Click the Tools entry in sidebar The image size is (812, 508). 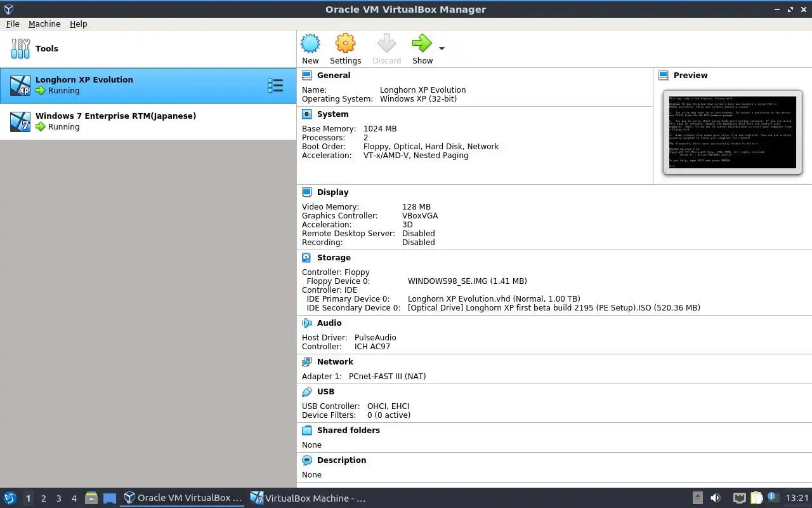tap(148, 48)
